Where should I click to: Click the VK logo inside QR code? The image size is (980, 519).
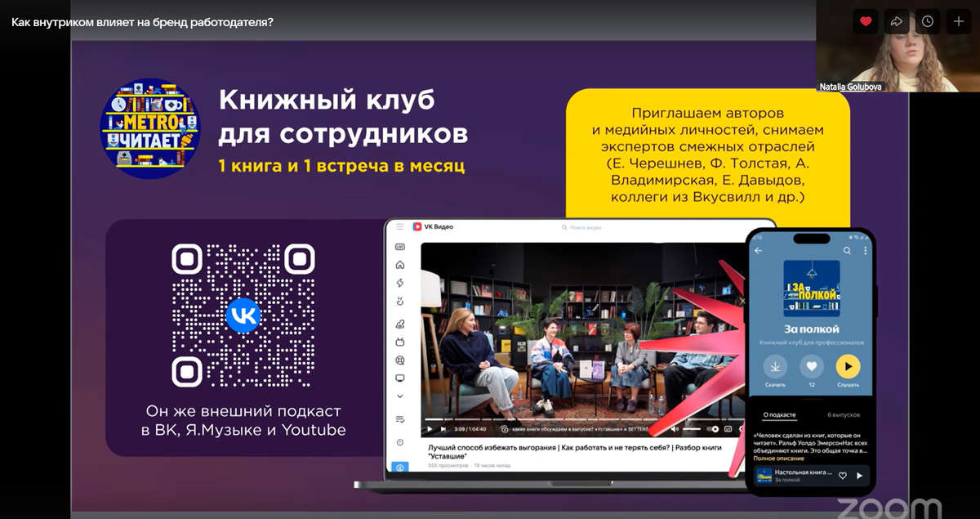pos(243,315)
